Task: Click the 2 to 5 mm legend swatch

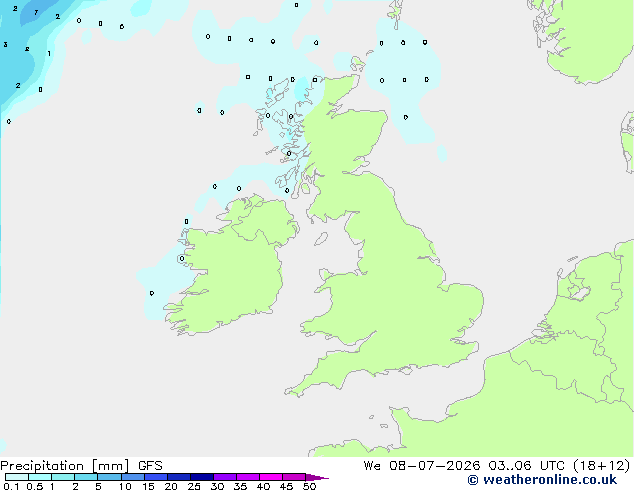Action: 86,477
